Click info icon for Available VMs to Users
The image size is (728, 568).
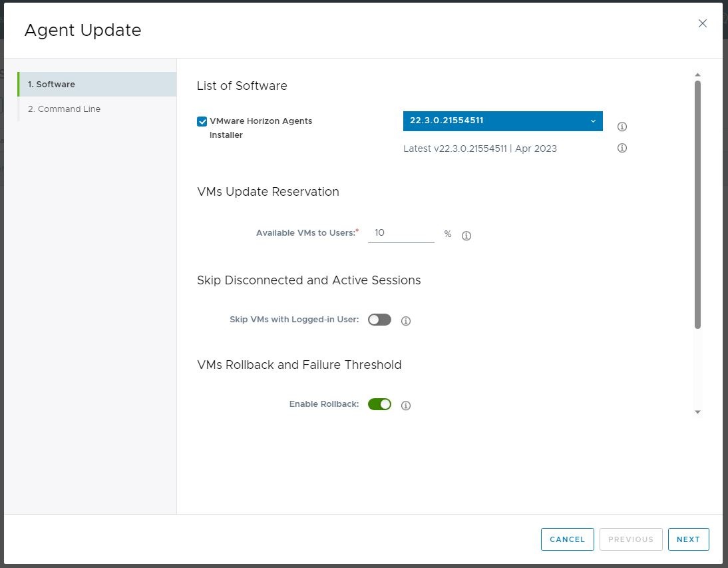[466, 236]
